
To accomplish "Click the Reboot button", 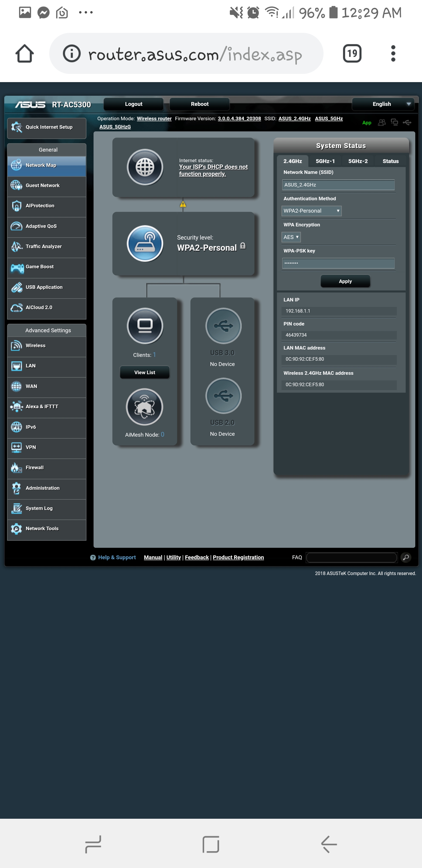I will pos(200,104).
